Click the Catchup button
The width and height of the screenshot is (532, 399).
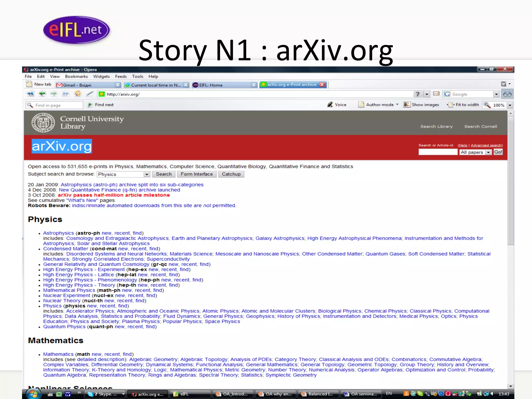[x=231, y=174]
